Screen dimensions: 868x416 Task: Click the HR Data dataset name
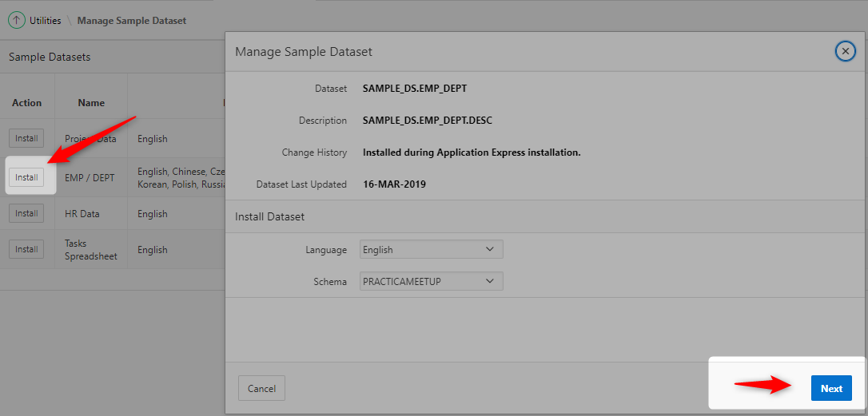[82, 214]
